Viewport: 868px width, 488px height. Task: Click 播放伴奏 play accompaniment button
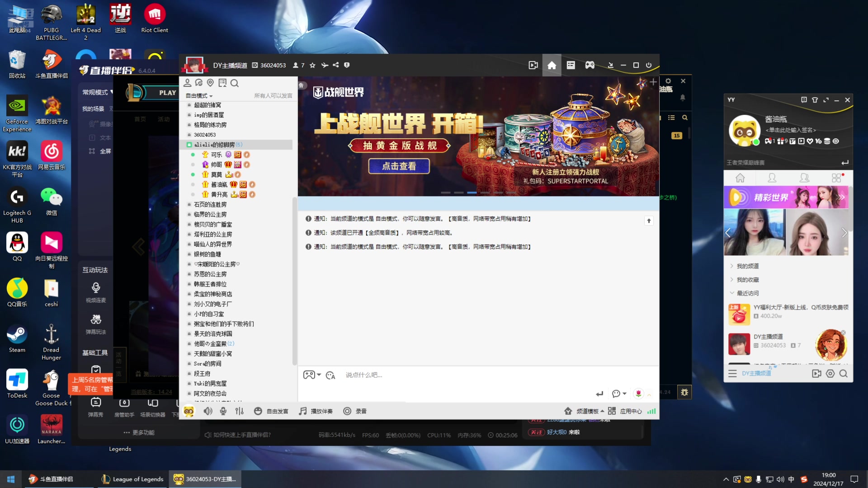316,411
